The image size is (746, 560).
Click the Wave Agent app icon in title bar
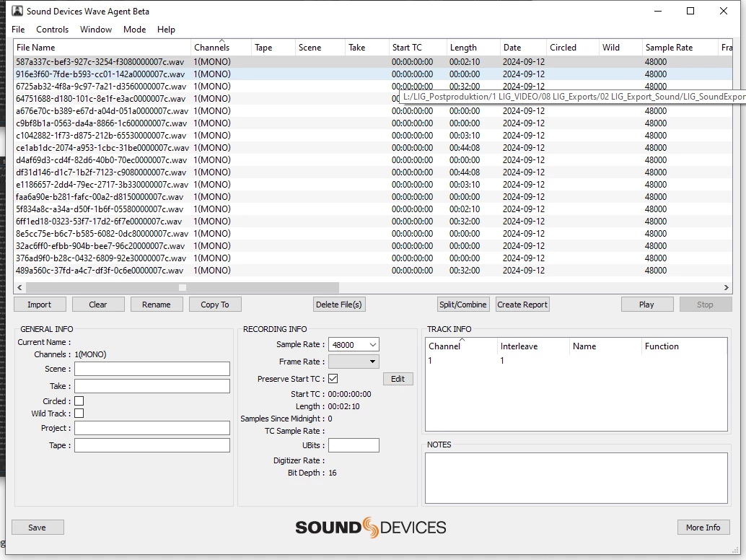(x=17, y=11)
